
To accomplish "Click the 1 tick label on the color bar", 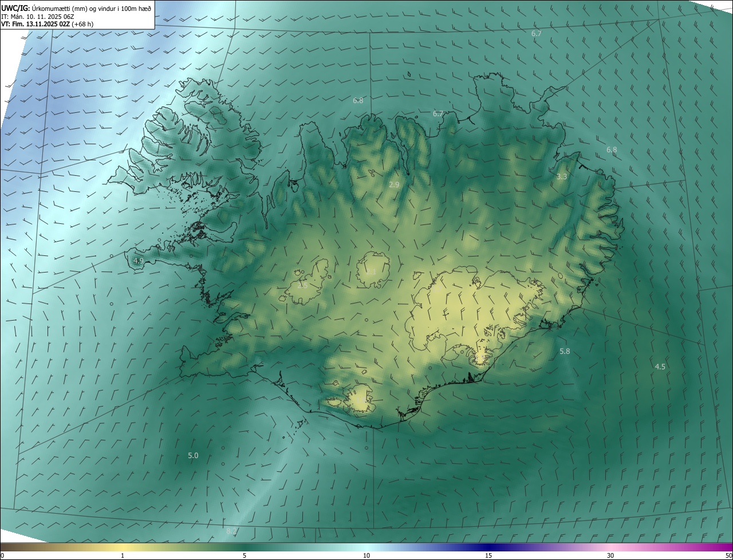I will tap(123, 555).
